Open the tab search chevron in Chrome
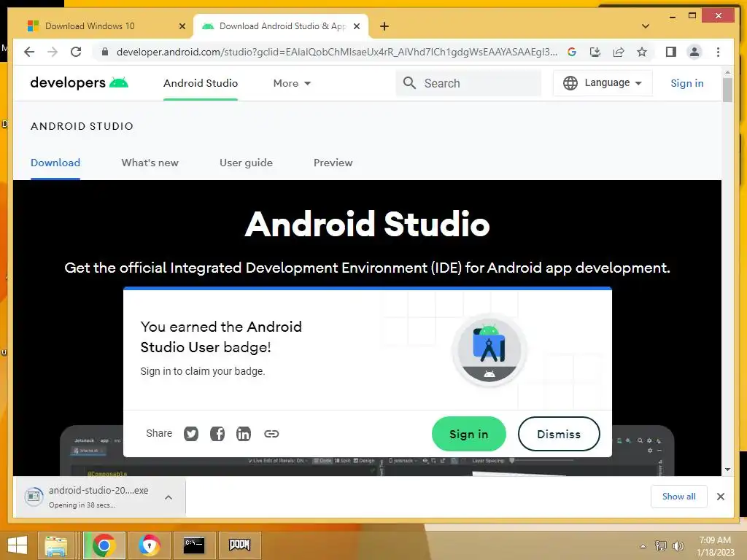Screen dimensions: 747x560 [x=646, y=26]
